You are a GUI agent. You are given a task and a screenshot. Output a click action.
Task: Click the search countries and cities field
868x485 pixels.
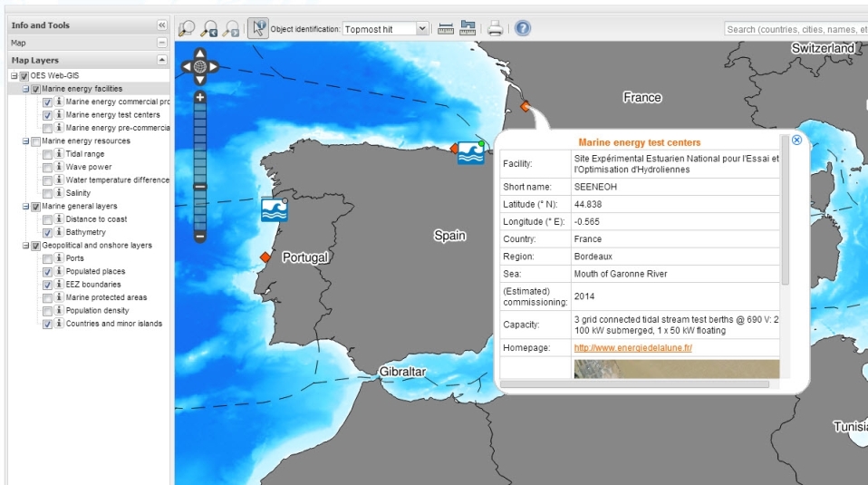click(796, 29)
